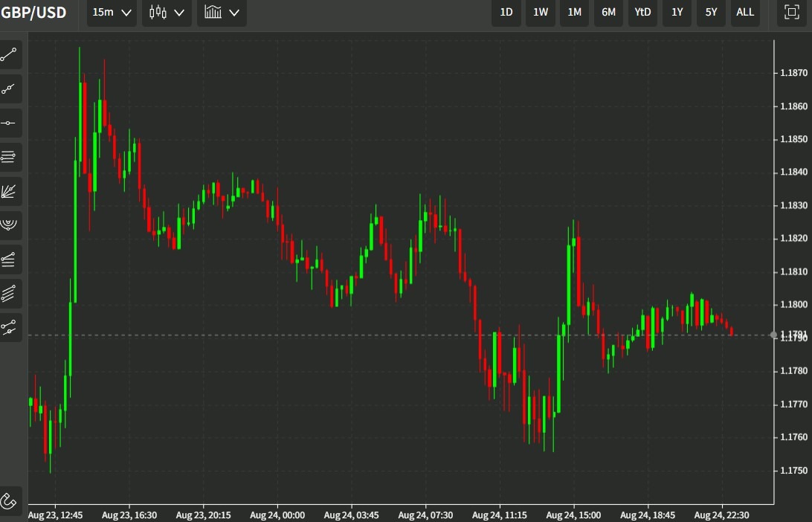Toggle the magnet snap tool
Viewport: 812px width, 522px height.
point(10,500)
